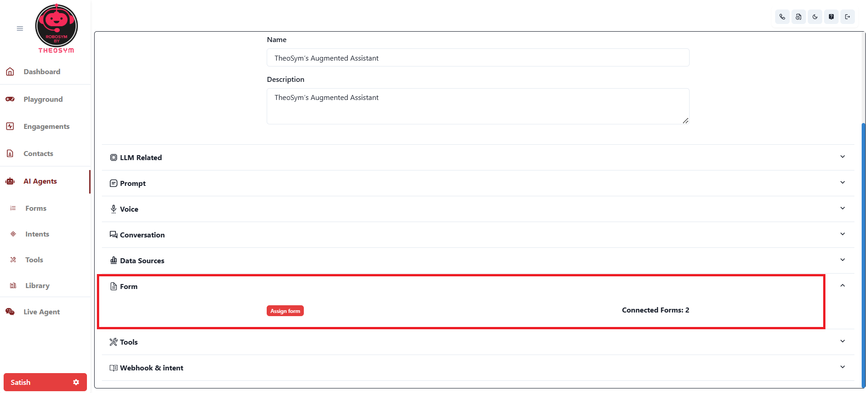Click the RoboSym by TheoSym logo

coord(57,29)
